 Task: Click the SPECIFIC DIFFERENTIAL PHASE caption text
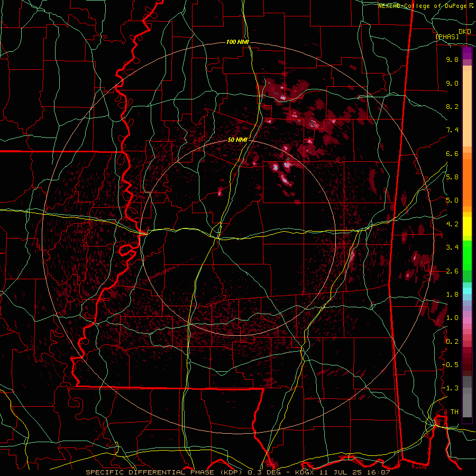150,472
